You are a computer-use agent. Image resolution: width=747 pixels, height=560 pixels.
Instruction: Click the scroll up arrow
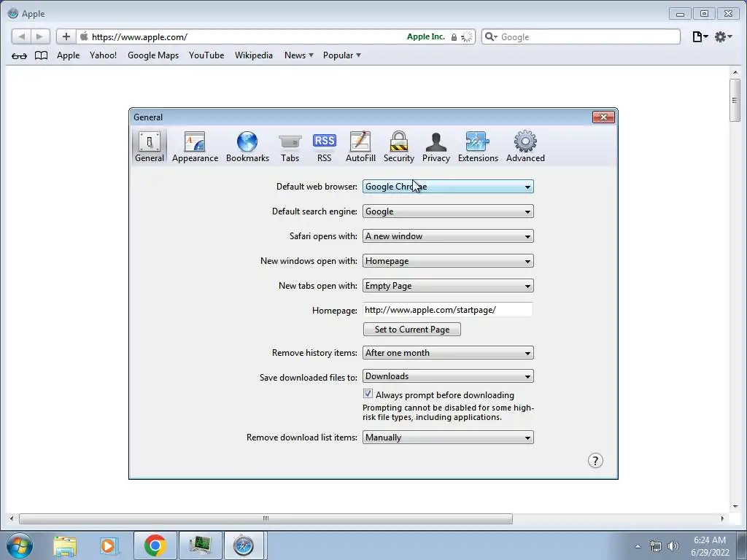735,72
